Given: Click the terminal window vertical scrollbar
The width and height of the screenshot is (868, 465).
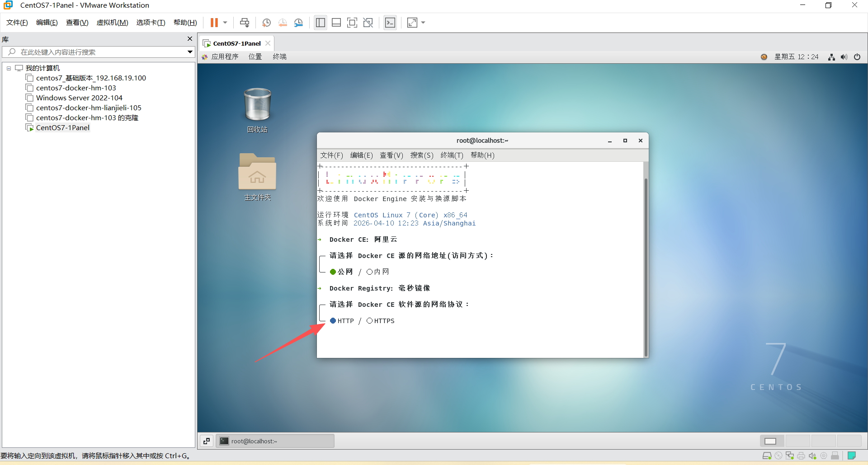Looking at the screenshot, I should pyautogui.click(x=646, y=267).
